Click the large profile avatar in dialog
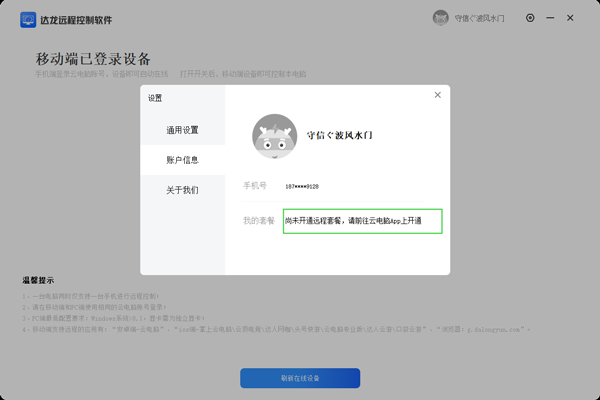The width and height of the screenshot is (600, 400). point(274,136)
